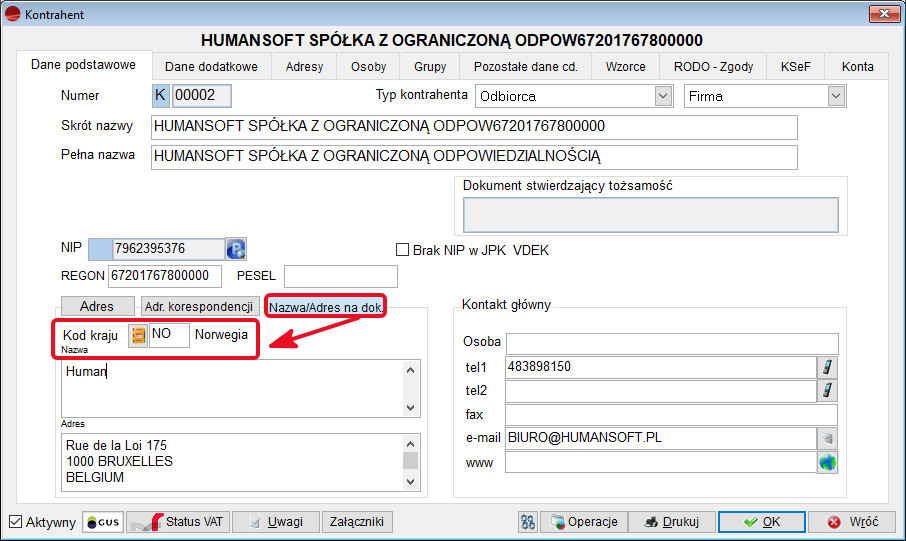Screen dimensions: 906x541
Task: Click the fax field
Action: point(671,415)
